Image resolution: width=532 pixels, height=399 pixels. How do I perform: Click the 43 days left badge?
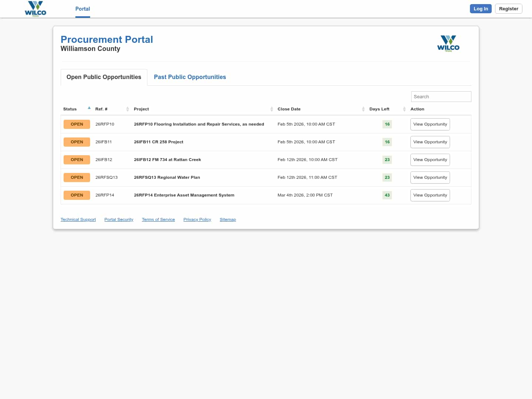click(x=387, y=195)
